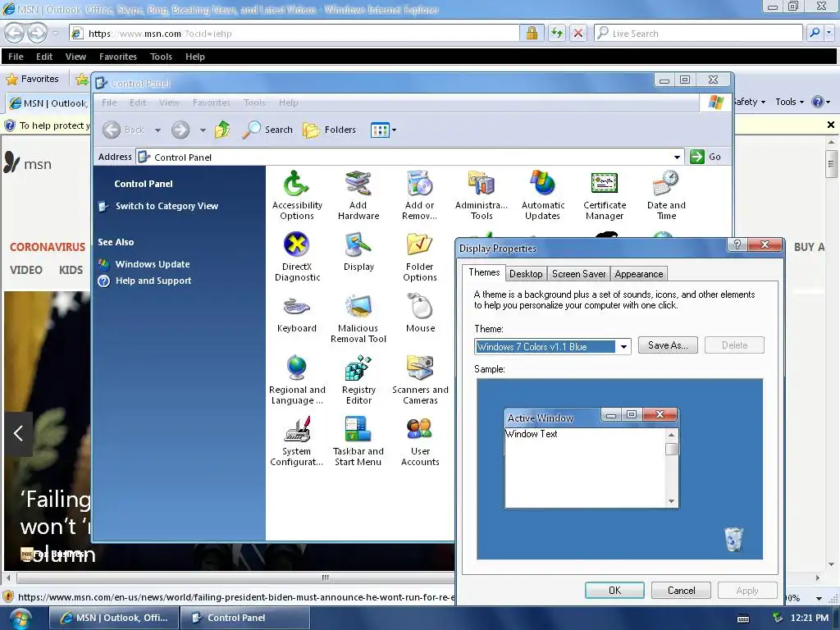
Task: Launch DirectX Diagnostic icon
Action: coord(297,257)
